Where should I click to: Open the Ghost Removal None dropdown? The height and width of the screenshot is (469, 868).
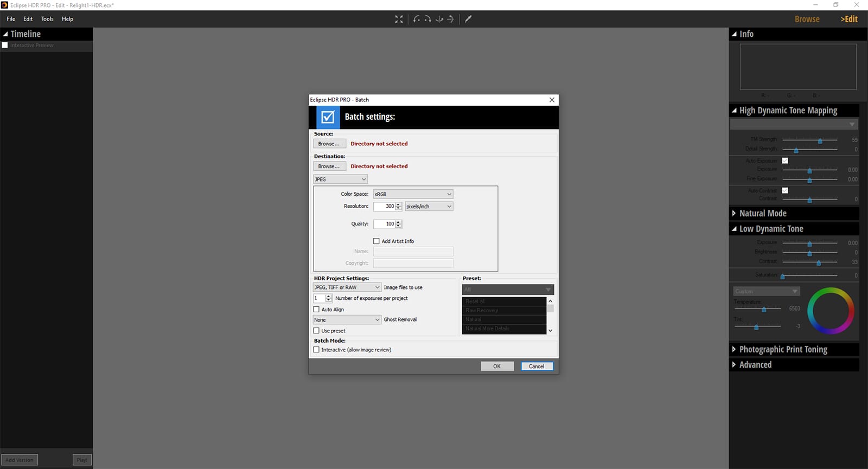347,320
